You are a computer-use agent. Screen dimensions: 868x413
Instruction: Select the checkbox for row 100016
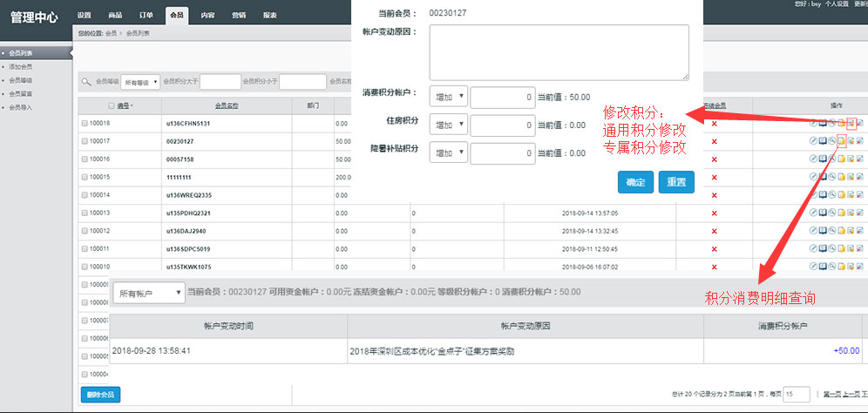coord(85,159)
